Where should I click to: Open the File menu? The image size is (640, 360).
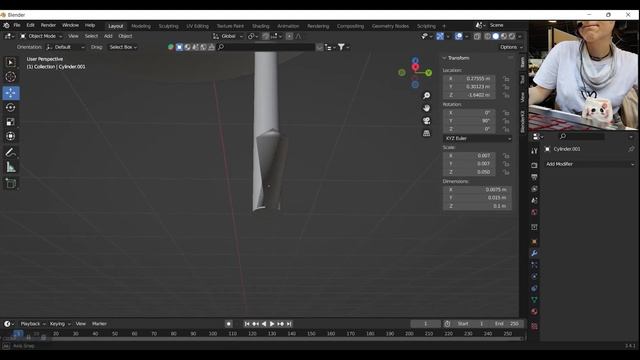click(17, 25)
